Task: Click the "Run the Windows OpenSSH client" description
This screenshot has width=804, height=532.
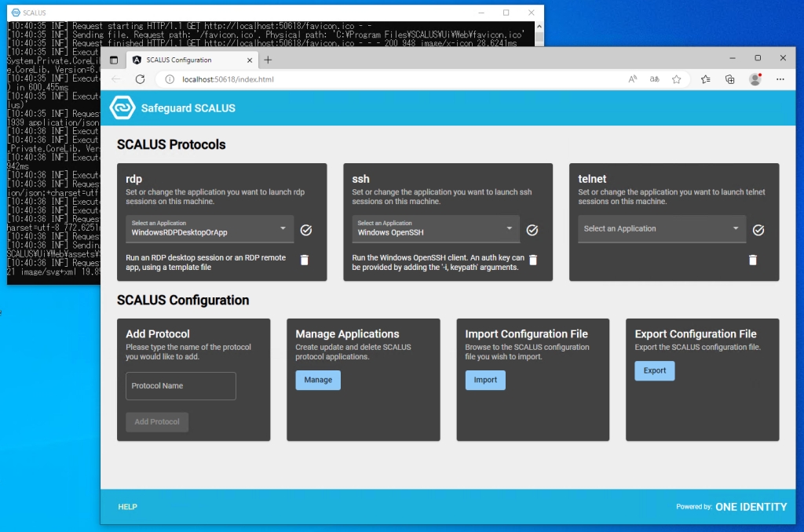Action: [438, 262]
